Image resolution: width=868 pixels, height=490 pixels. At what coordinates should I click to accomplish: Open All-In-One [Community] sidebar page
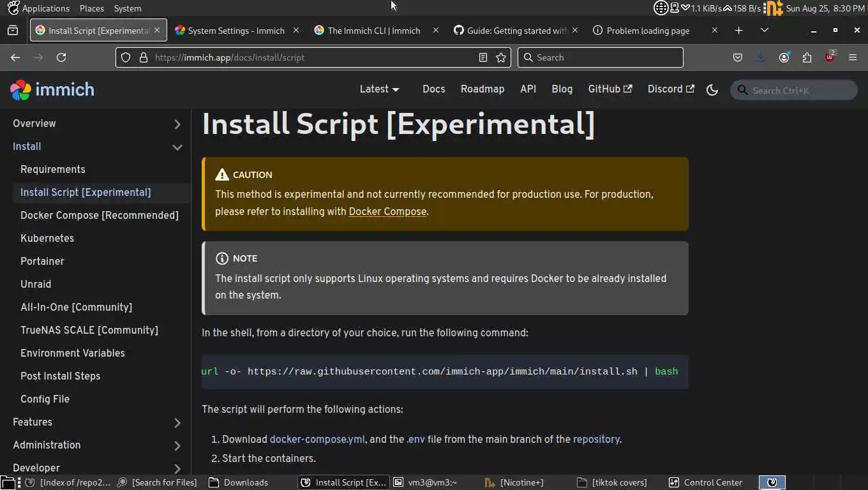76,308
